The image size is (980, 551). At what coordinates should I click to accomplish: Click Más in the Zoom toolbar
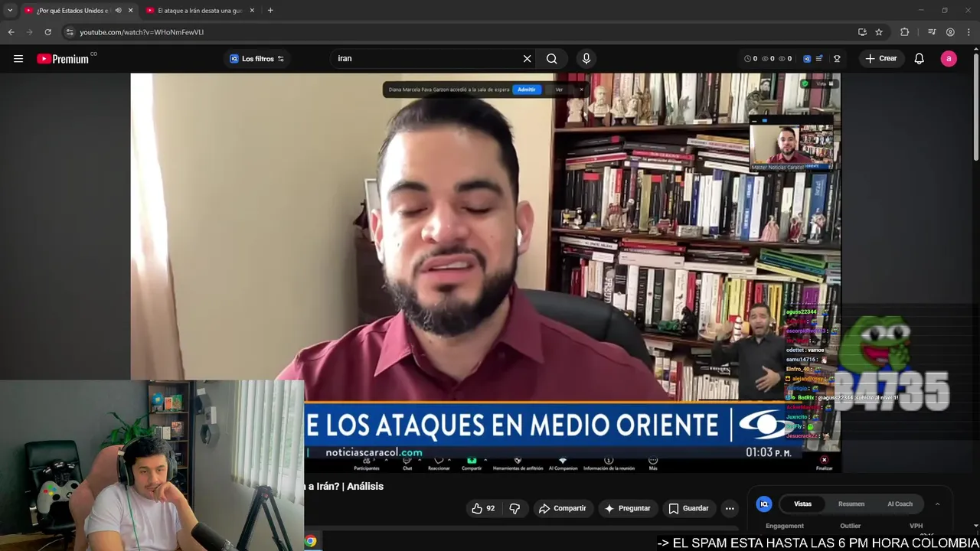653,464
